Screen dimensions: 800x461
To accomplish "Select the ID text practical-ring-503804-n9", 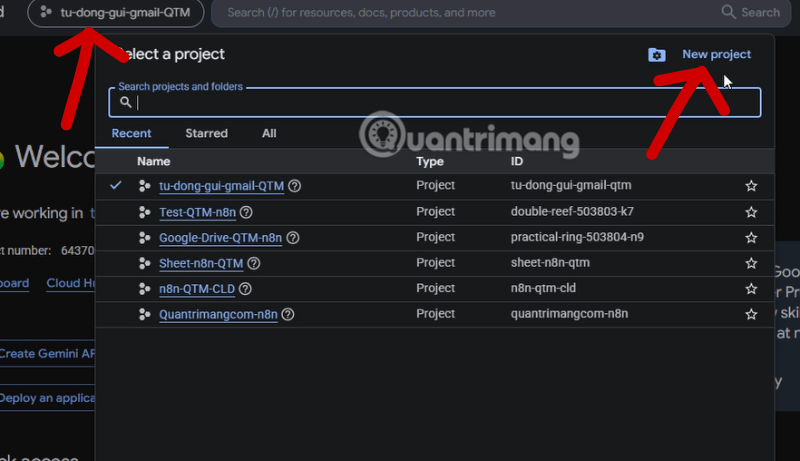I will click(577, 237).
